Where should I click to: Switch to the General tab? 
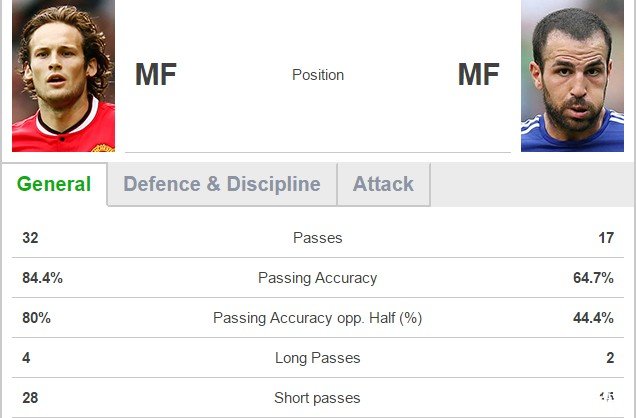point(54,184)
